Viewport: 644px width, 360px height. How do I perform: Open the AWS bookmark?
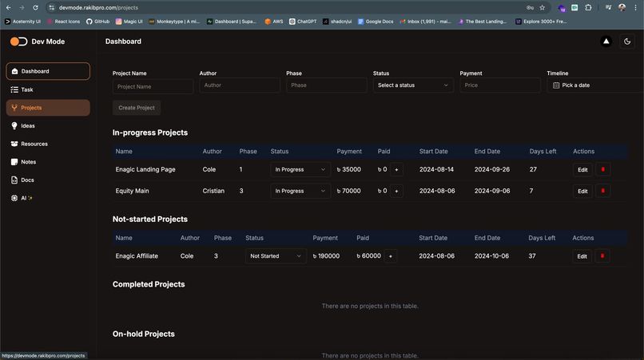tap(274, 22)
